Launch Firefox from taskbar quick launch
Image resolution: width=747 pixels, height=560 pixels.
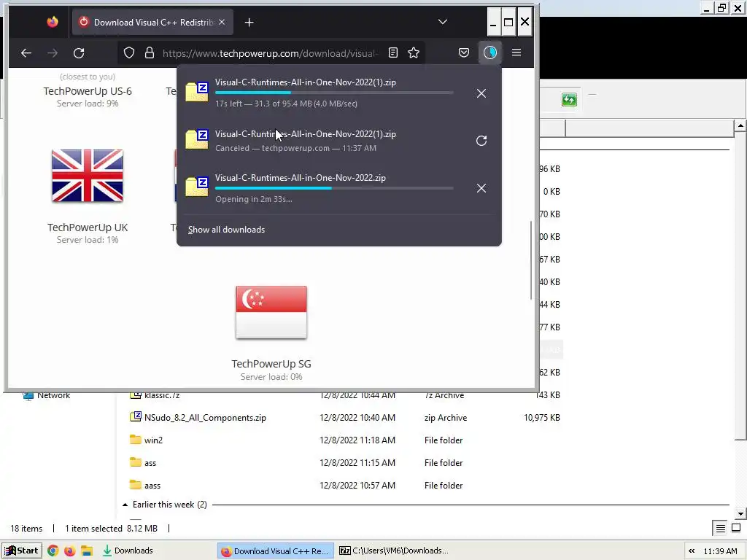click(x=69, y=551)
